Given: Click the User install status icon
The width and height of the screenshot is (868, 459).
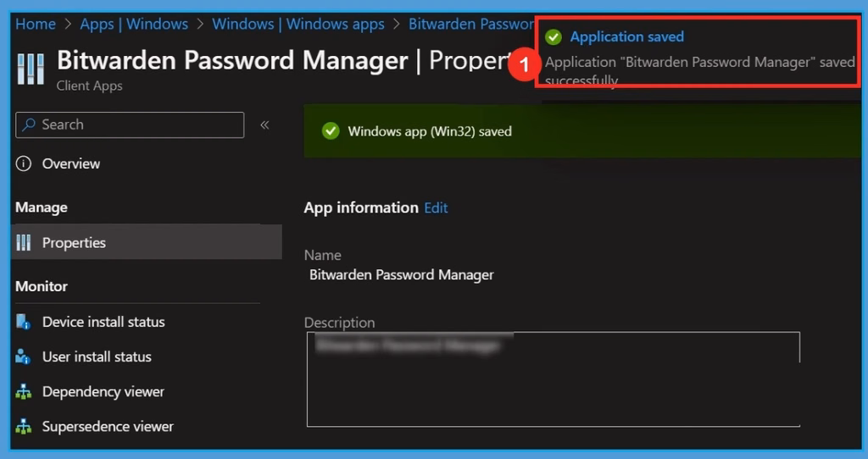Looking at the screenshot, I should [x=23, y=357].
